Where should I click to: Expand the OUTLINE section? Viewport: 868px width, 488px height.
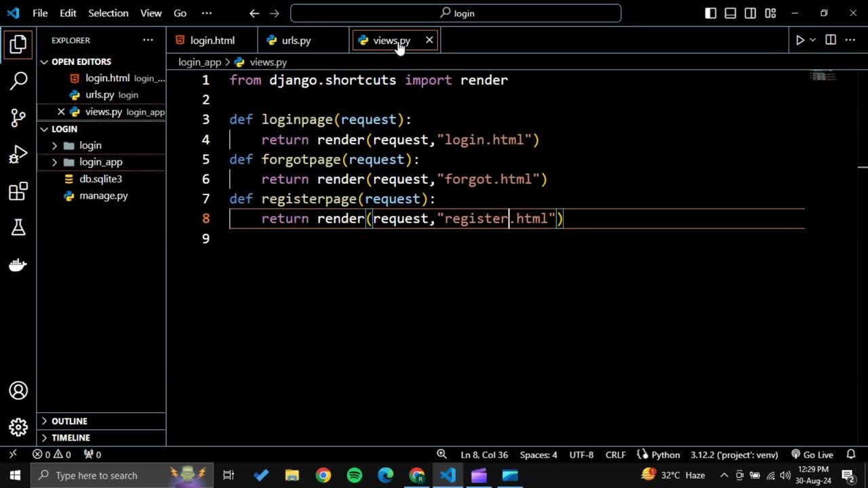click(69, 421)
